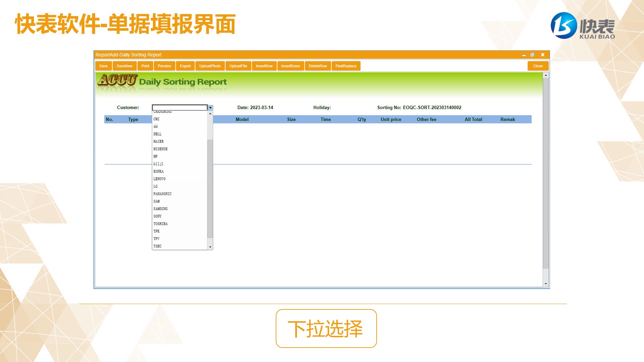The height and width of the screenshot is (362, 644).
Task: Click the Sorting No value EOQC-SORT-202303140002
Action: point(432,108)
